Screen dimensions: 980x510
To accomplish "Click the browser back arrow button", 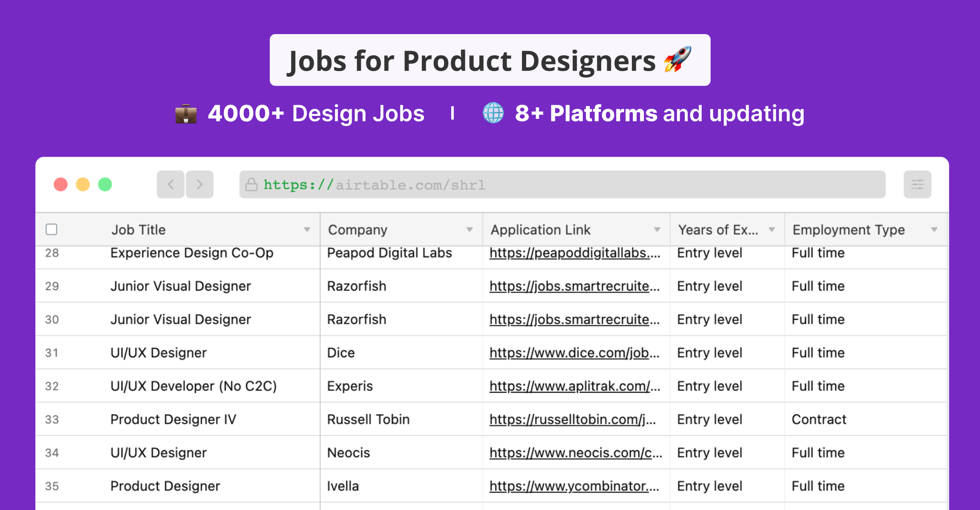I will (x=170, y=184).
